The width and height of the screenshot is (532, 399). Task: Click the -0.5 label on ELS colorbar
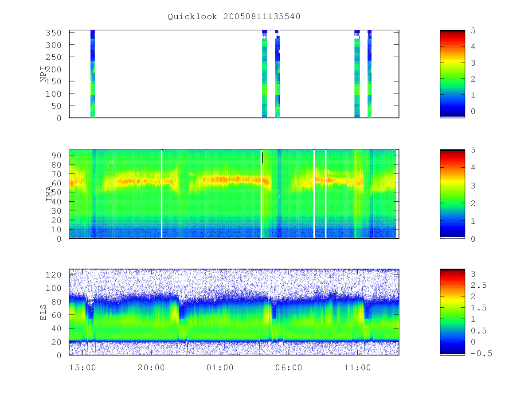coord(481,353)
